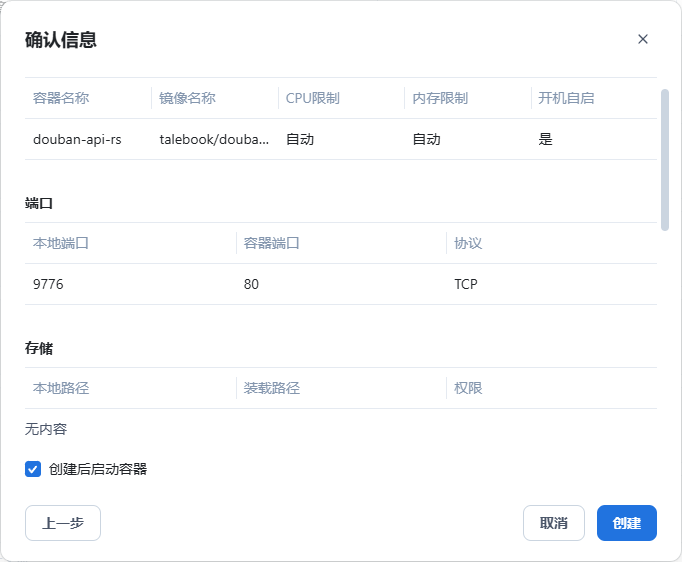Screen dimensions: 682x562
Task: Select the douban-api-rs container name cell
Action: click(77, 139)
